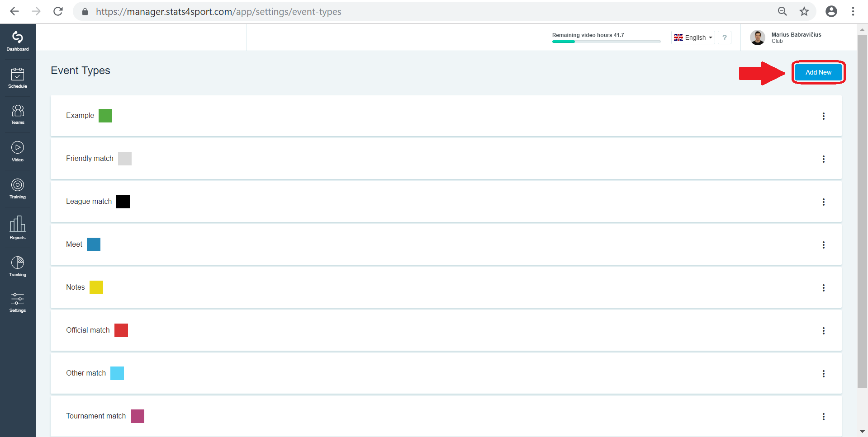This screenshot has height=437, width=868.
Task: Select the Tournament match label
Action: pyautogui.click(x=96, y=416)
